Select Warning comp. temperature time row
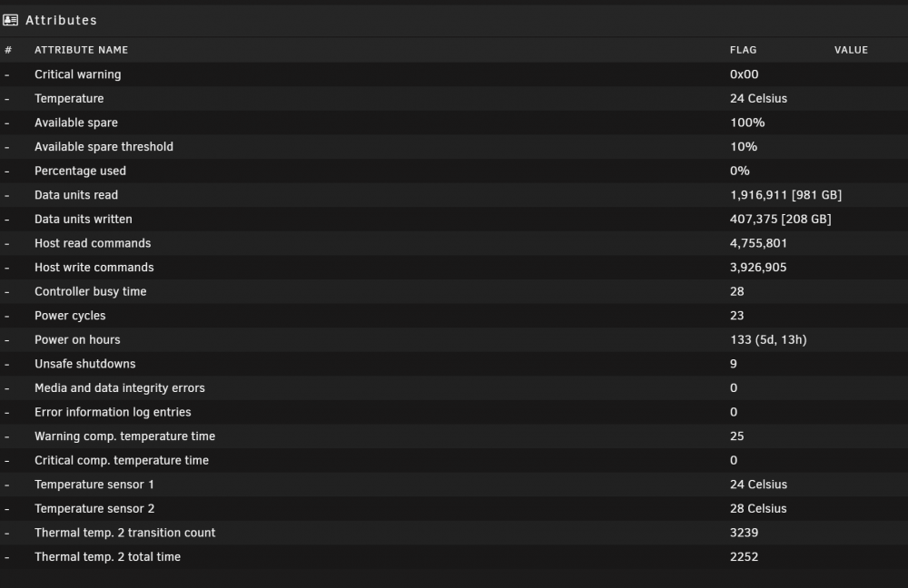Image resolution: width=908 pixels, height=588 pixels. click(454, 436)
